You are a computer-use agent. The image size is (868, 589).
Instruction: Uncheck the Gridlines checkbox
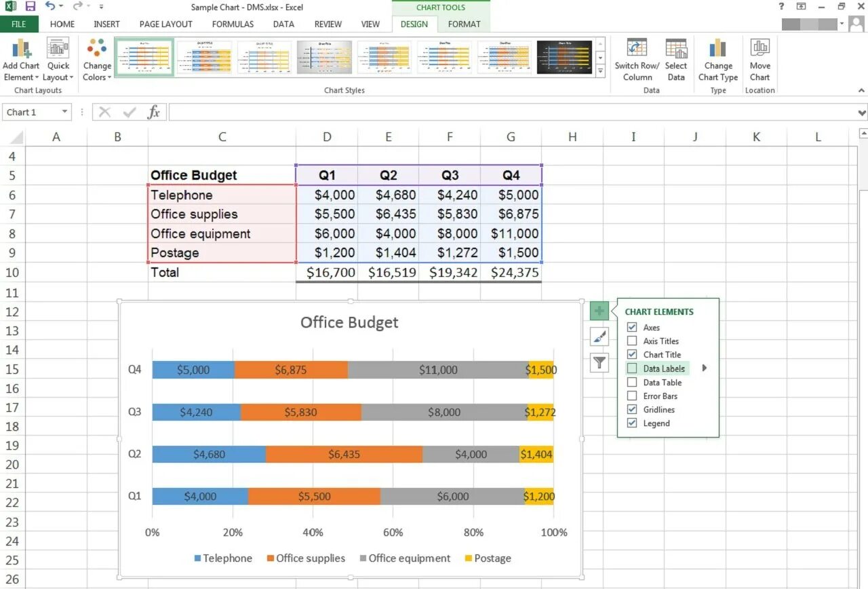pyautogui.click(x=632, y=409)
